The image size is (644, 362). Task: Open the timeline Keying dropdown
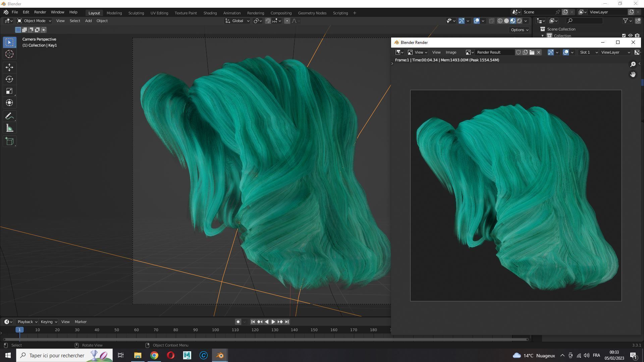(x=49, y=322)
